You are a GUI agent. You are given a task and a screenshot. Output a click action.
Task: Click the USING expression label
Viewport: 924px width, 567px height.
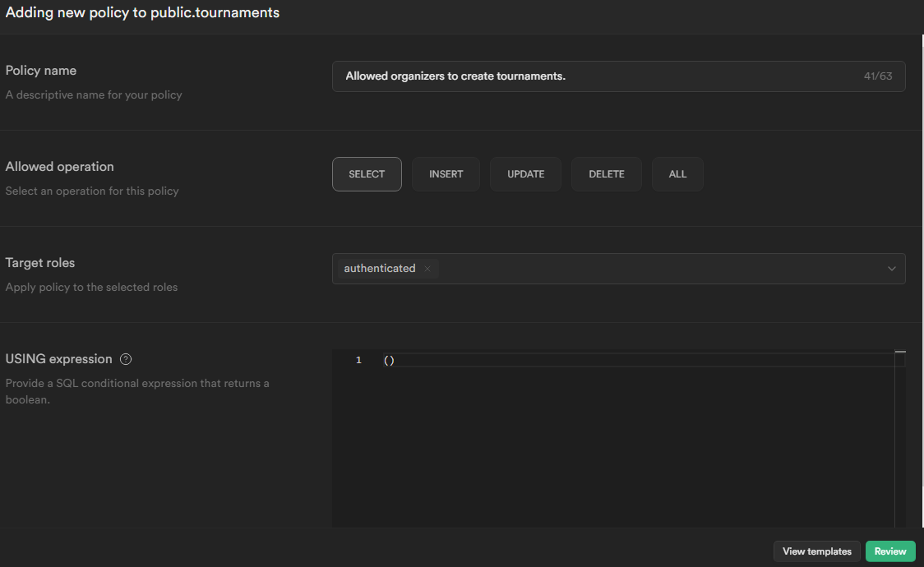(x=58, y=359)
